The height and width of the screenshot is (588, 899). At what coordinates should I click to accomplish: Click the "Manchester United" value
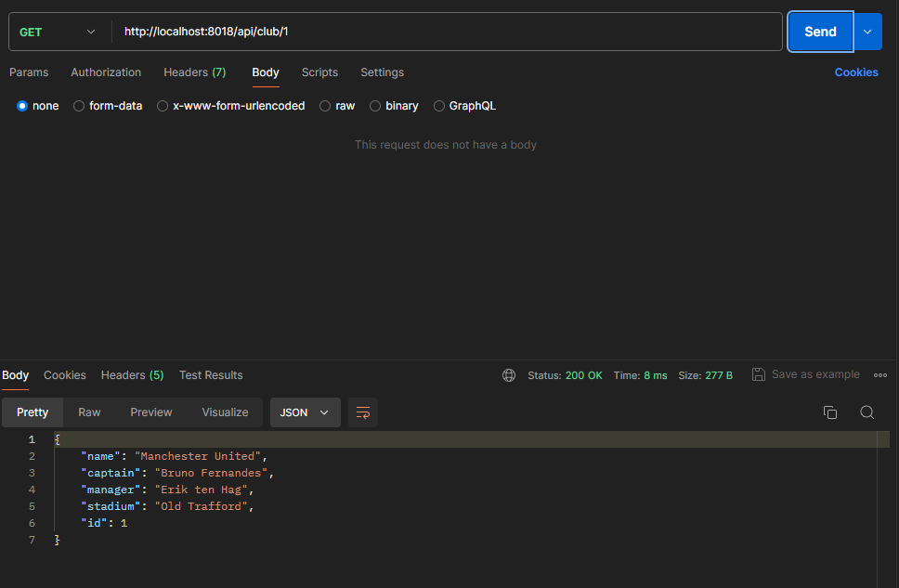coord(198,456)
